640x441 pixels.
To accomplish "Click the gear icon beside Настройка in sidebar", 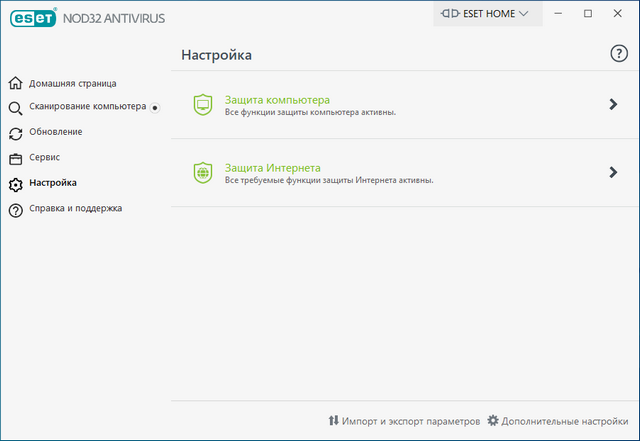I will coord(15,184).
